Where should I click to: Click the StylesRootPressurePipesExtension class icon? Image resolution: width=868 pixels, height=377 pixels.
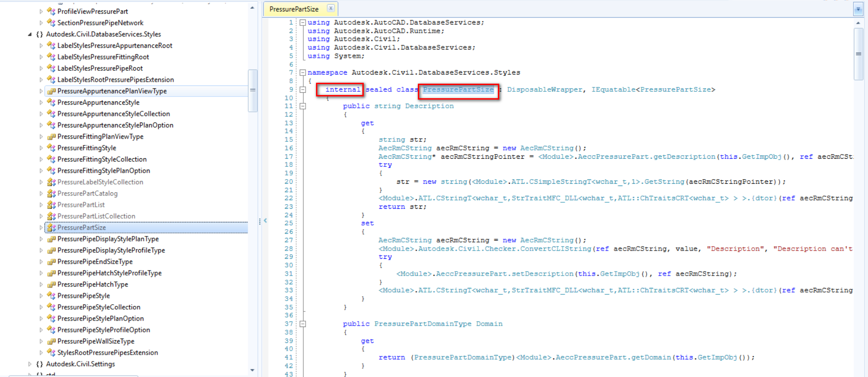coord(51,352)
